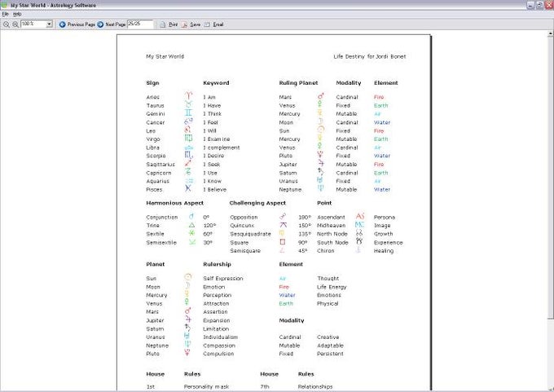Click the 25/25 page number field

pyautogui.click(x=140, y=24)
